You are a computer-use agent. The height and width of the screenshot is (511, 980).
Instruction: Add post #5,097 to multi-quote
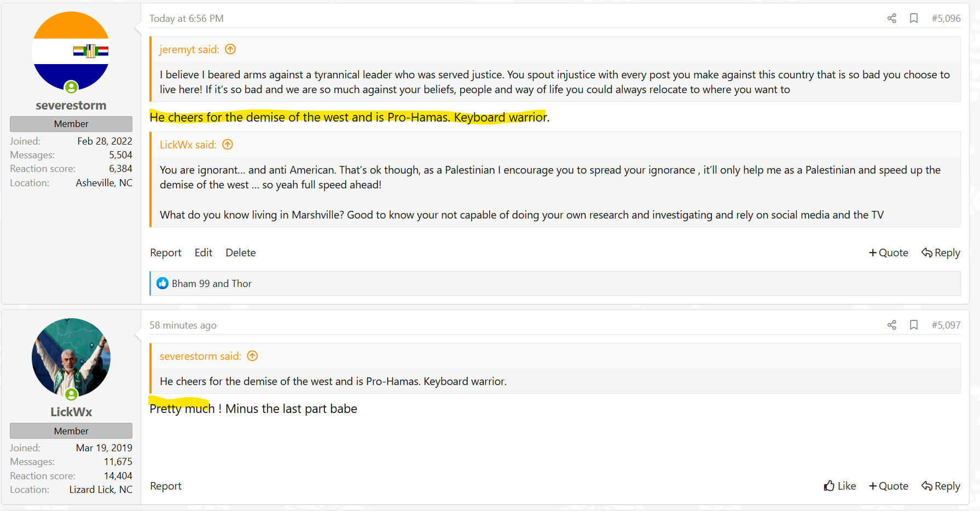889,486
